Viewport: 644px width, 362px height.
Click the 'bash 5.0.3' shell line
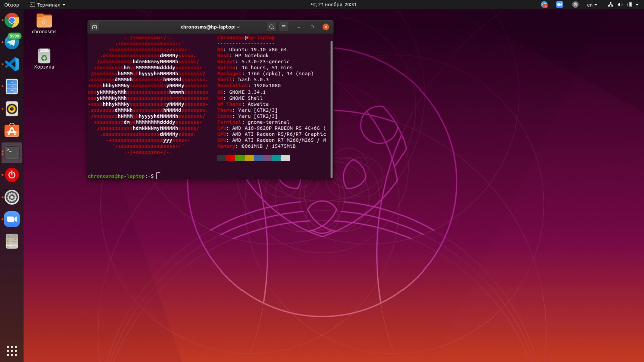click(243, 80)
